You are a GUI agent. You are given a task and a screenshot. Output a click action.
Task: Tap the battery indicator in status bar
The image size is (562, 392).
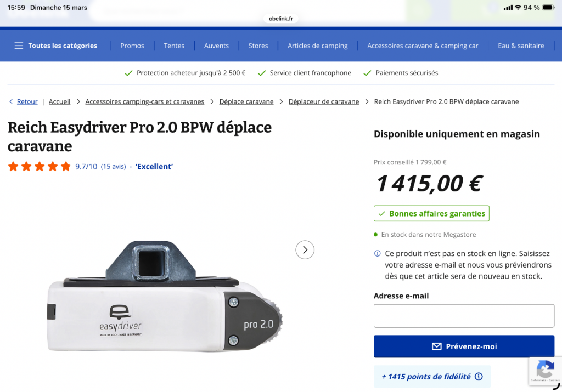[x=549, y=8]
